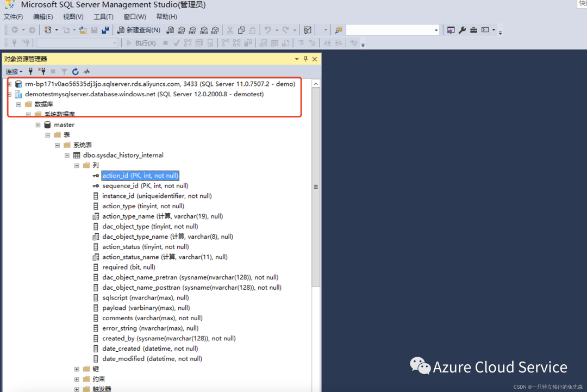Click the Open File folder icon

tap(83, 30)
